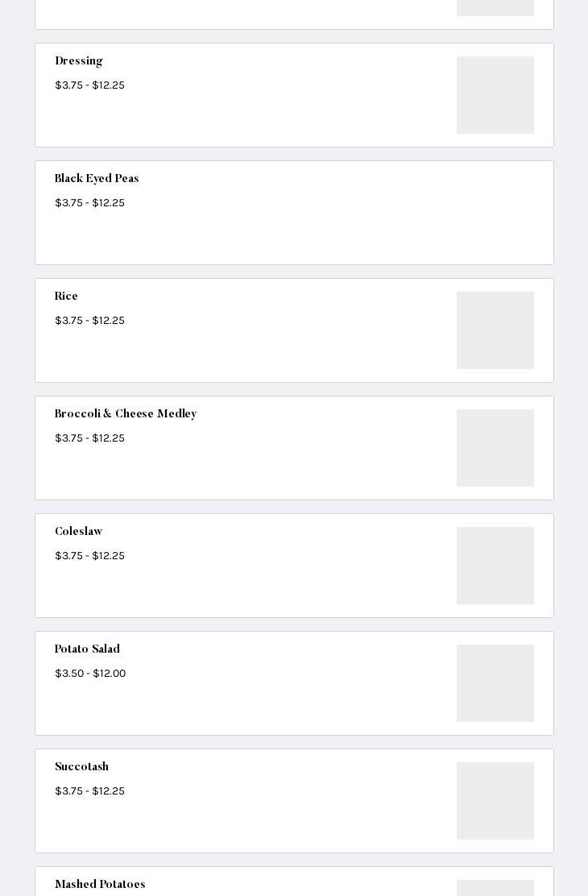The image size is (588, 896).
Task: Select the Succotash item title
Action: pos(81,767)
